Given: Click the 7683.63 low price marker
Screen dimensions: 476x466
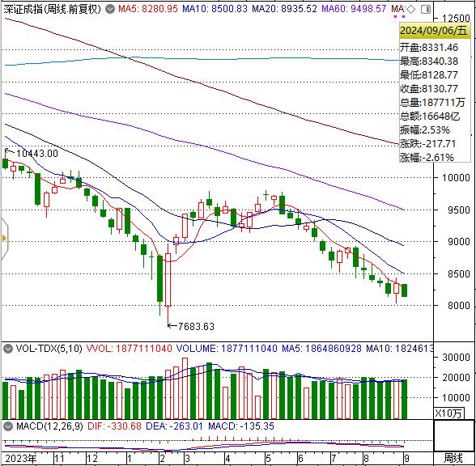Looking at the screenshot, I should (x=192, y=327).
